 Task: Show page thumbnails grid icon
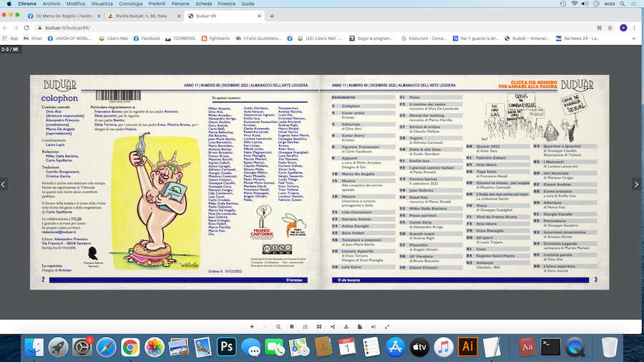319,327
